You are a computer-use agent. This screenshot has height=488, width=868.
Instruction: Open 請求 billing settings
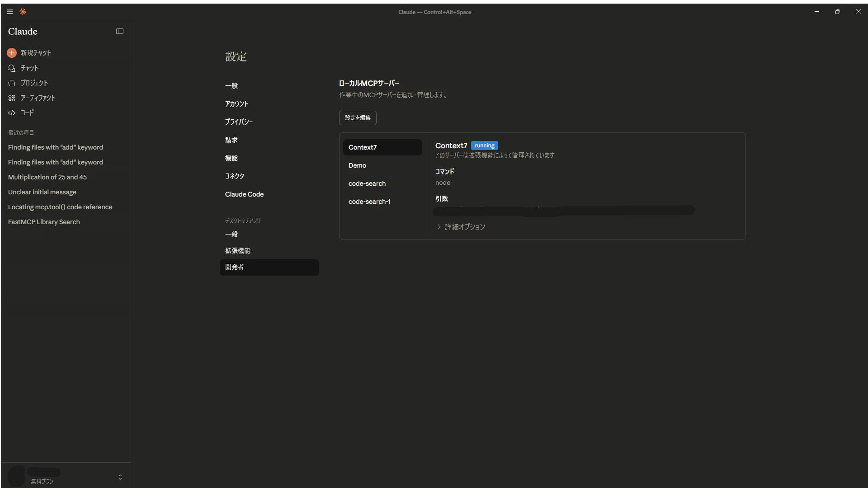[x=269, y=140]
